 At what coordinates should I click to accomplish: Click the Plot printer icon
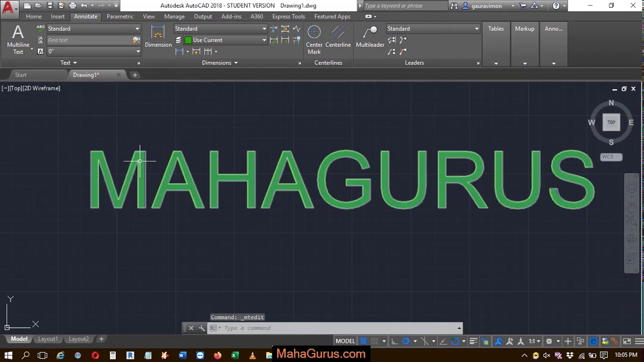tap(72, 6)
